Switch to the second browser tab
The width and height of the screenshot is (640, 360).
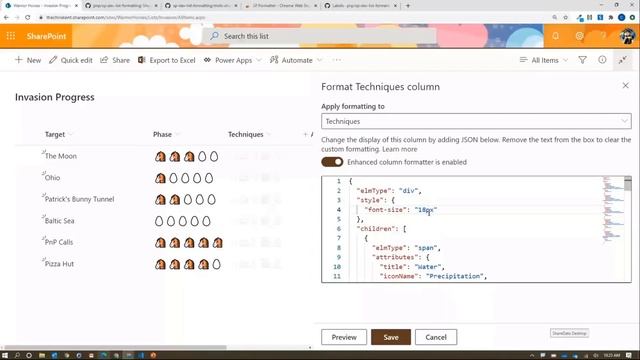tap(121, 6)
